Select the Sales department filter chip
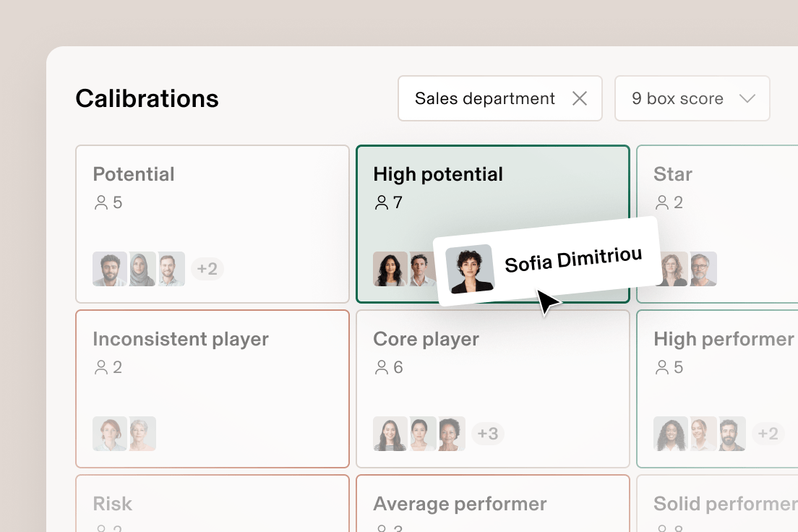The image size is (798, 532). 483,98
